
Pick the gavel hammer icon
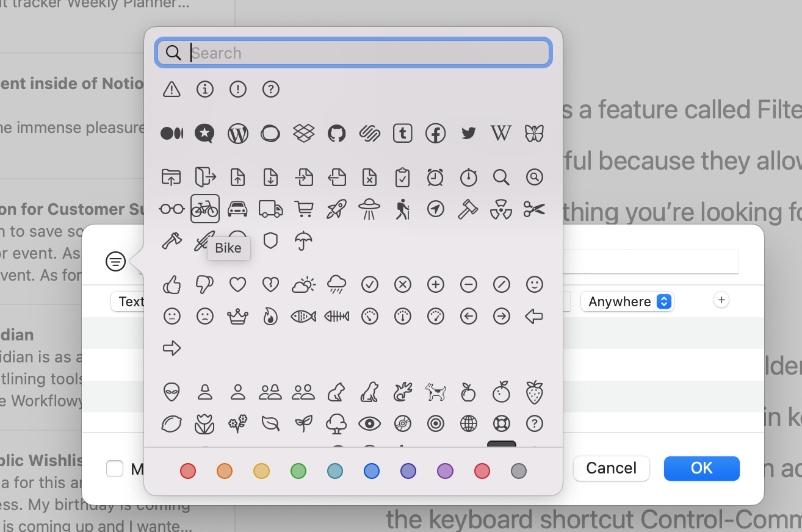[x=468, y=209]
